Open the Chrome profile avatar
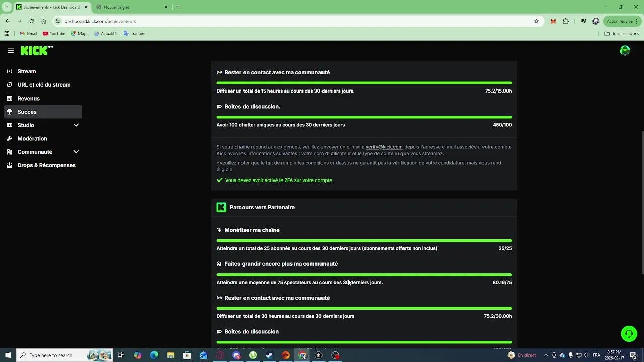This screenshot has width=644, height=362. (596, 21)
